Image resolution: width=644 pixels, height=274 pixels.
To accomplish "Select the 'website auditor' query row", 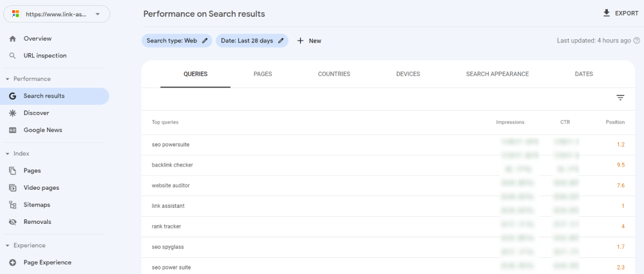I will coord(388,186).
